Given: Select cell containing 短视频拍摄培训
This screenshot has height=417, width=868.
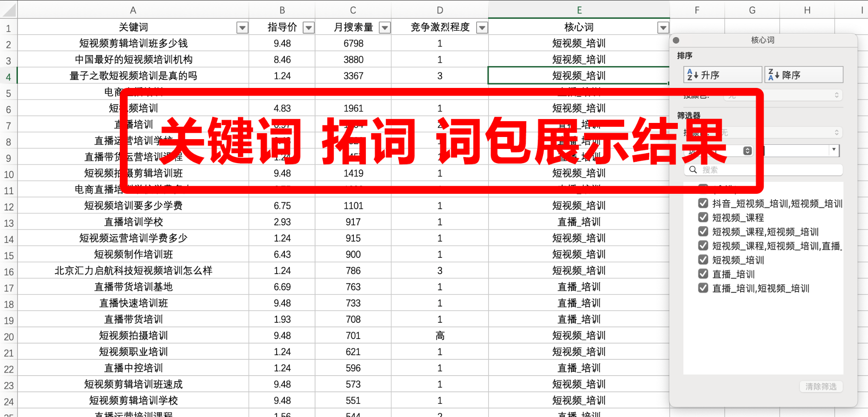Looking at the screenshot, I should [133, 335].
